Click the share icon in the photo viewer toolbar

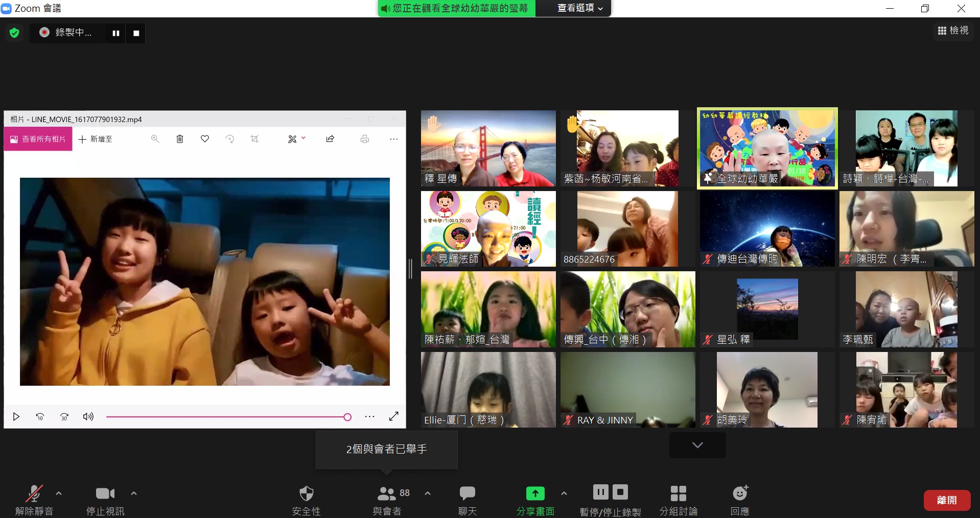tap(330, 139)
